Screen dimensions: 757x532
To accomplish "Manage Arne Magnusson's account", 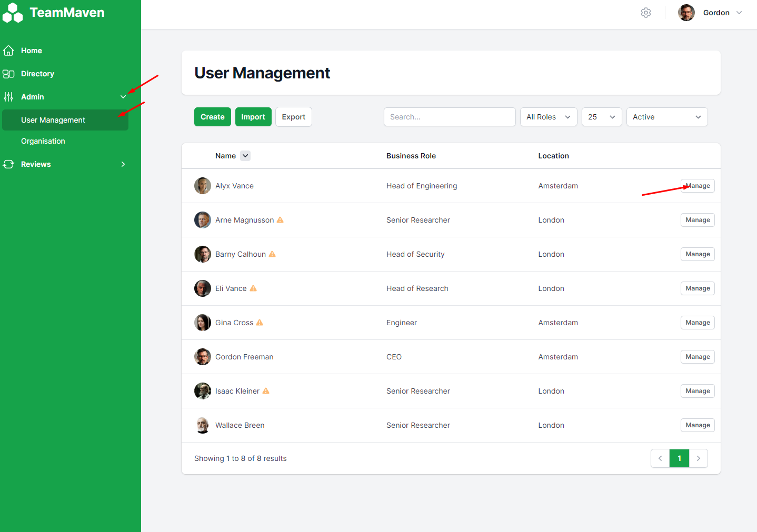I will point(698,220).
